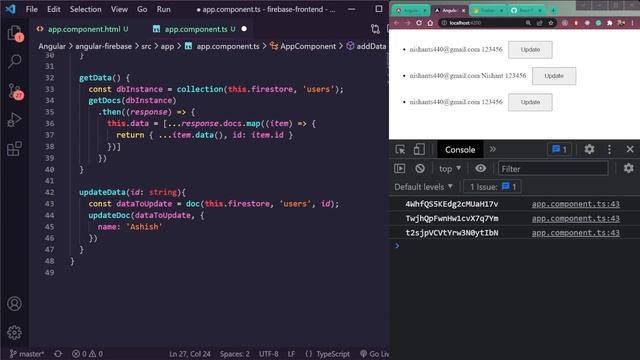Open the Explorer view in the activity bar
Image resolution: width=640 pixels, height=360 pixels.
coord(15,33)
